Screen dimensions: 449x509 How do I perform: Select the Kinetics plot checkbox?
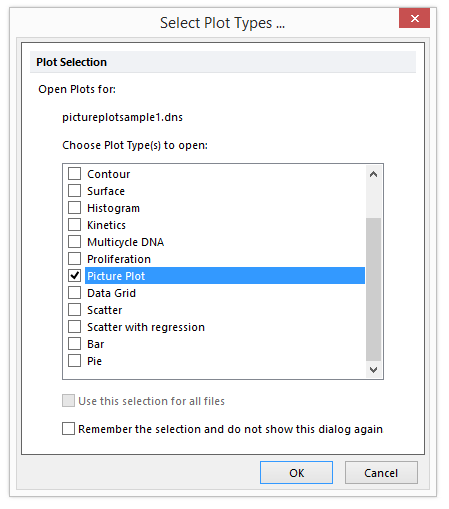[x=74, y=225]
